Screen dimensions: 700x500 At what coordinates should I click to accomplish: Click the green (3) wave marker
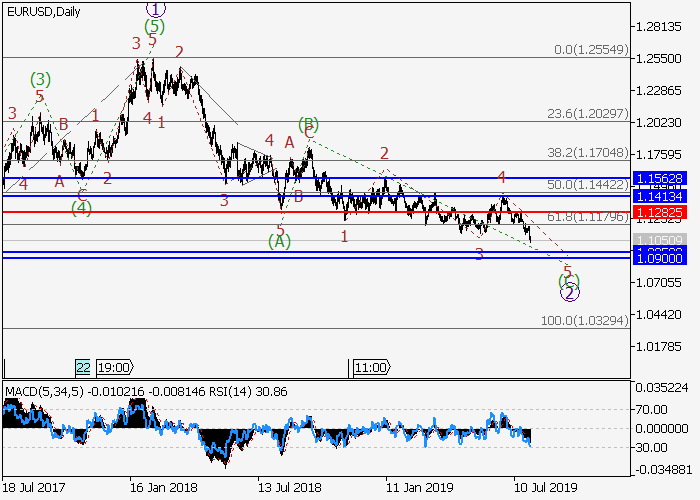pyautogui.click(x=40, y=79)
